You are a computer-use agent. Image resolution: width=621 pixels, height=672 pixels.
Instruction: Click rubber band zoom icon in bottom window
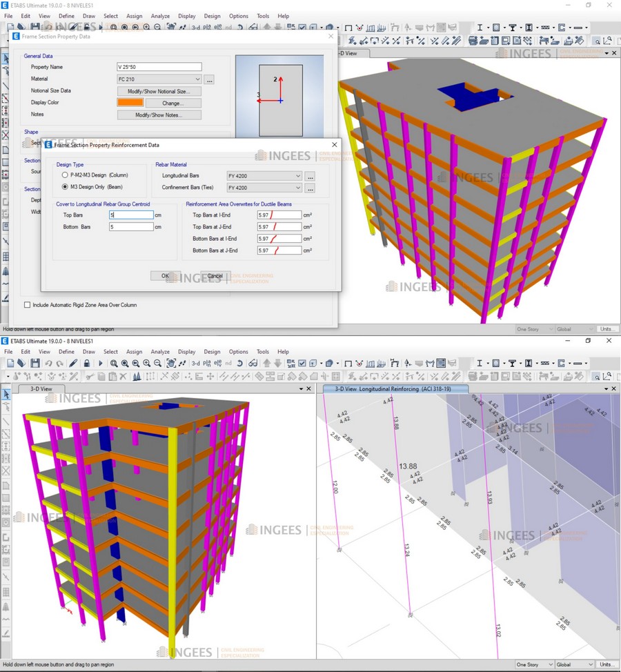pyautogui.click(x=114, y=364)
